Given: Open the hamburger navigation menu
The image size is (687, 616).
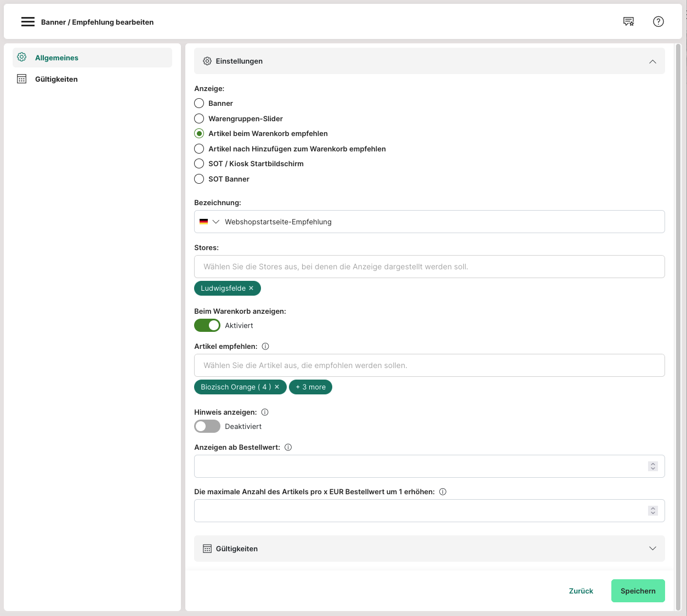Looking at the screenshot, I should click(x=27, y=22).
